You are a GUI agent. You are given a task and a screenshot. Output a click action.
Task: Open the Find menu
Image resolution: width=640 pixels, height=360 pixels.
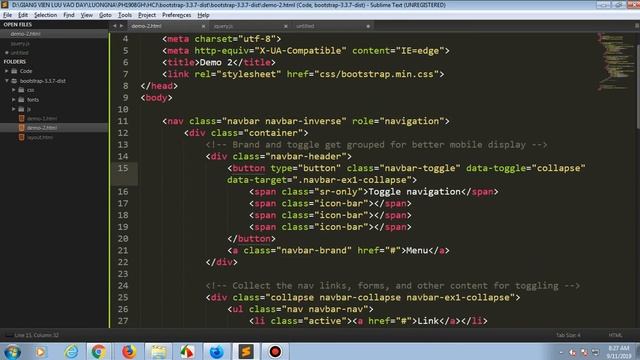[x=69, y=15]
